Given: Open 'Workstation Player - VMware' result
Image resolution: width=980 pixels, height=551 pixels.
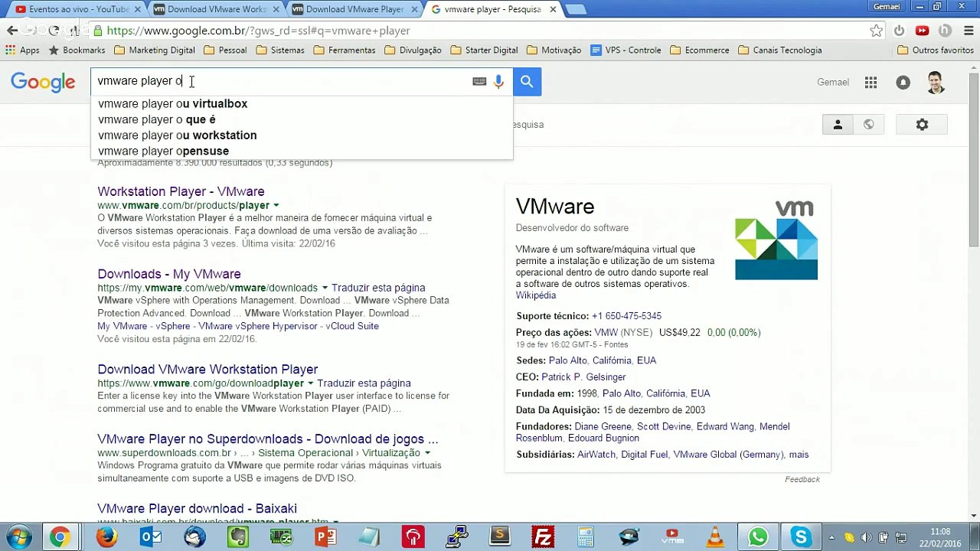Looking at the screenshot, I should 181,191.
